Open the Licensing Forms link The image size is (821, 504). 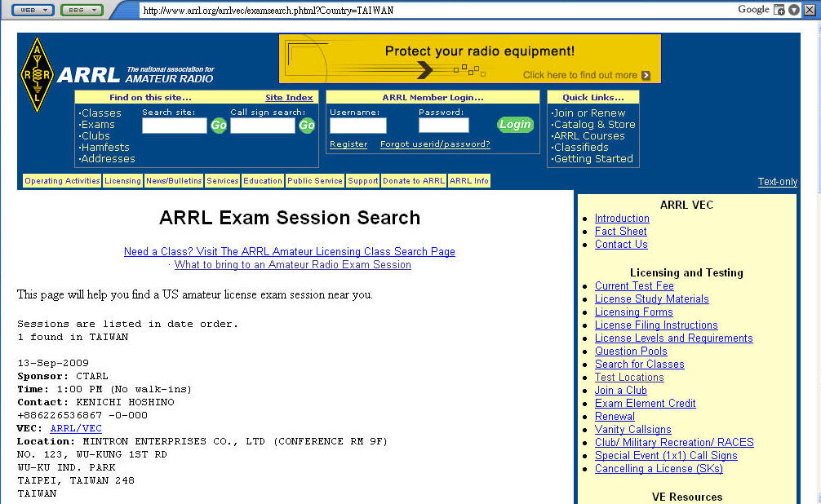(x=633, y=312)
